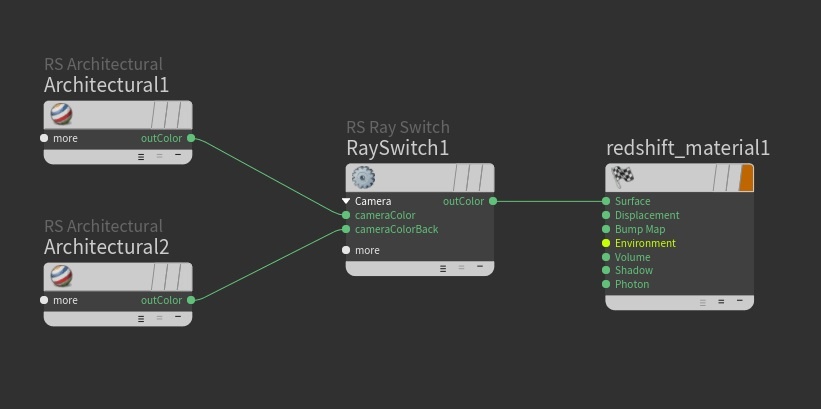
Task: Click the Photon input connector
Action: click(x=606, y=284)
